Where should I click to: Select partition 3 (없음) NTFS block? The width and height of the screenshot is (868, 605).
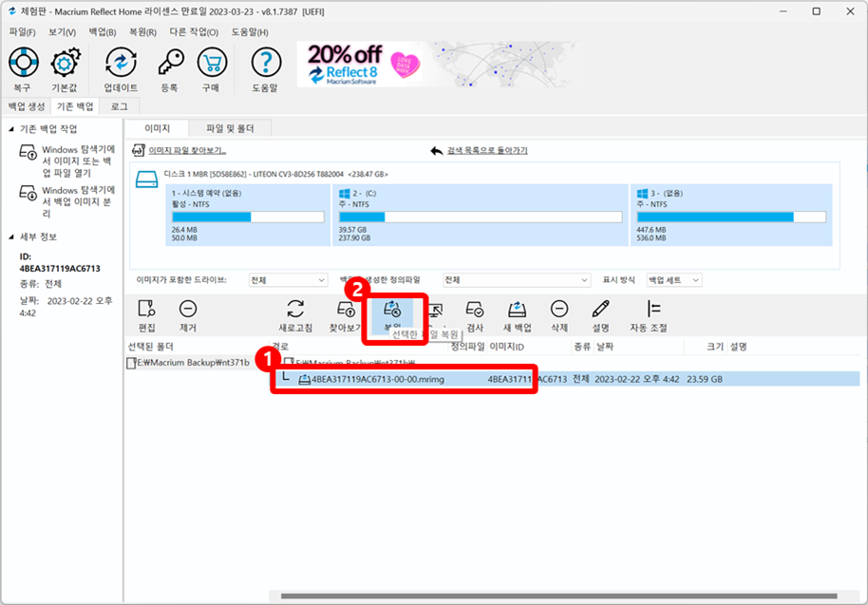[731, 215]
